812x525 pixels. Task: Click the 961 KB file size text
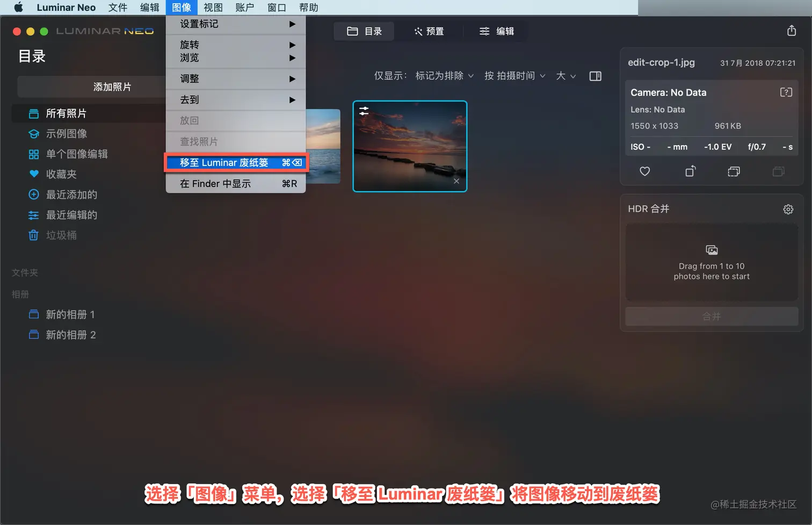tap(728, 126)
